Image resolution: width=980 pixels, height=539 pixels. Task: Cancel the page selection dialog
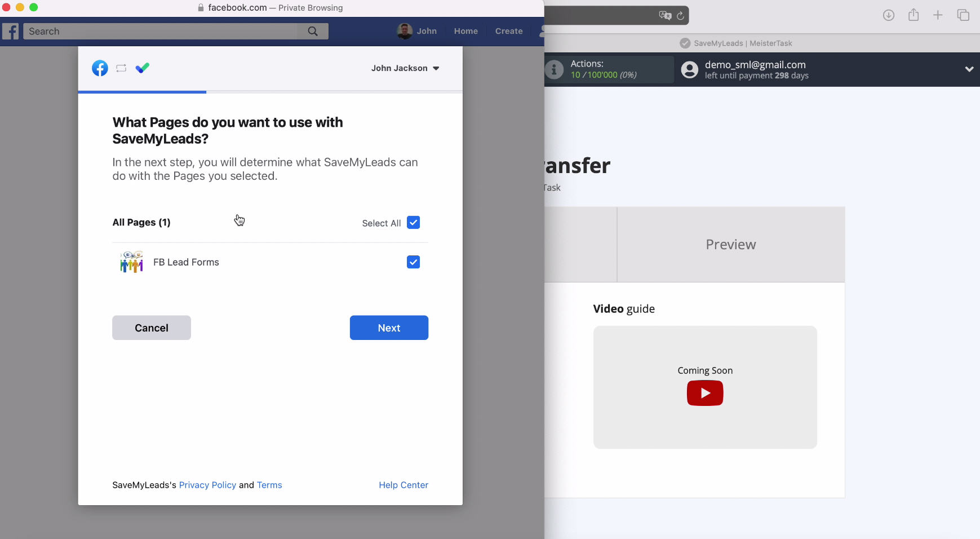[152, 328]
